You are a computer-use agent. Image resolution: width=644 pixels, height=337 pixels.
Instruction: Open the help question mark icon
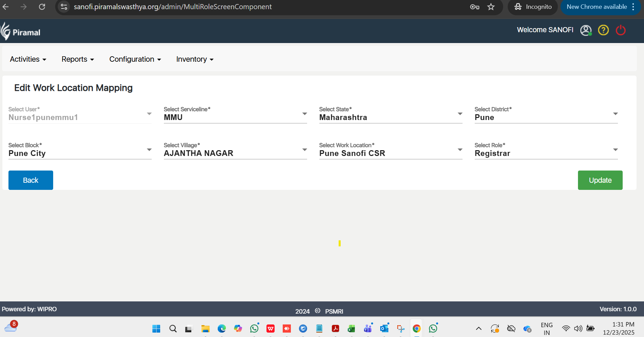(x=603, y=30)
